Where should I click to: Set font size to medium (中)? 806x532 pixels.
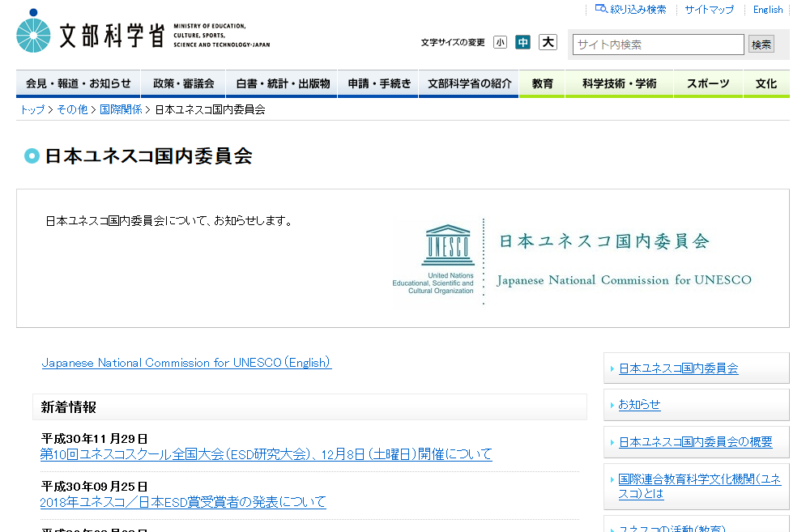tap(522, 42)
